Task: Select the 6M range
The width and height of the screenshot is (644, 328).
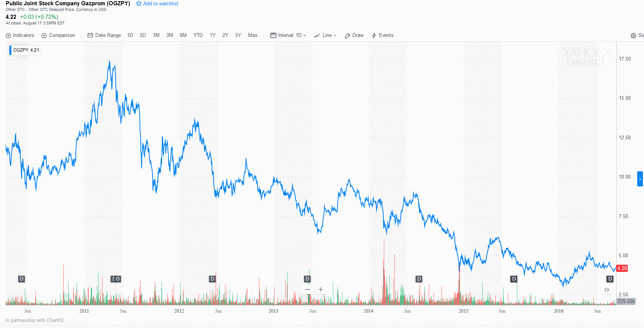Action: [x=183, y=35]
